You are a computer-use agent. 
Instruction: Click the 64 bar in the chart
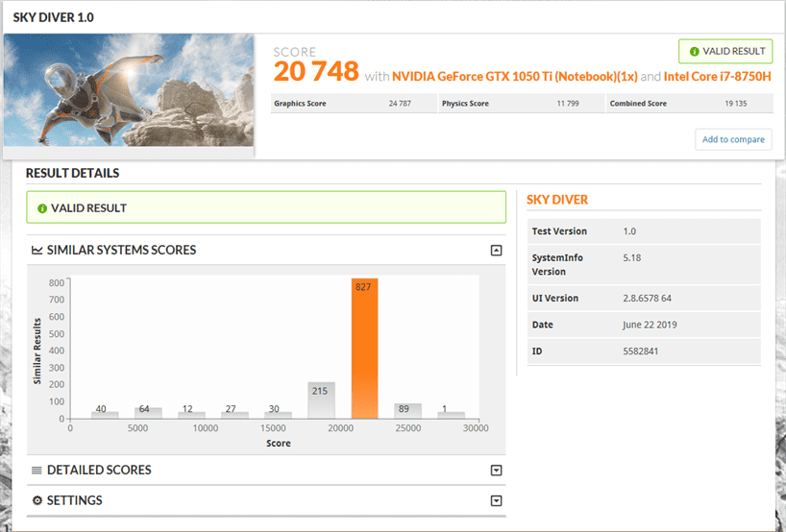148,413
